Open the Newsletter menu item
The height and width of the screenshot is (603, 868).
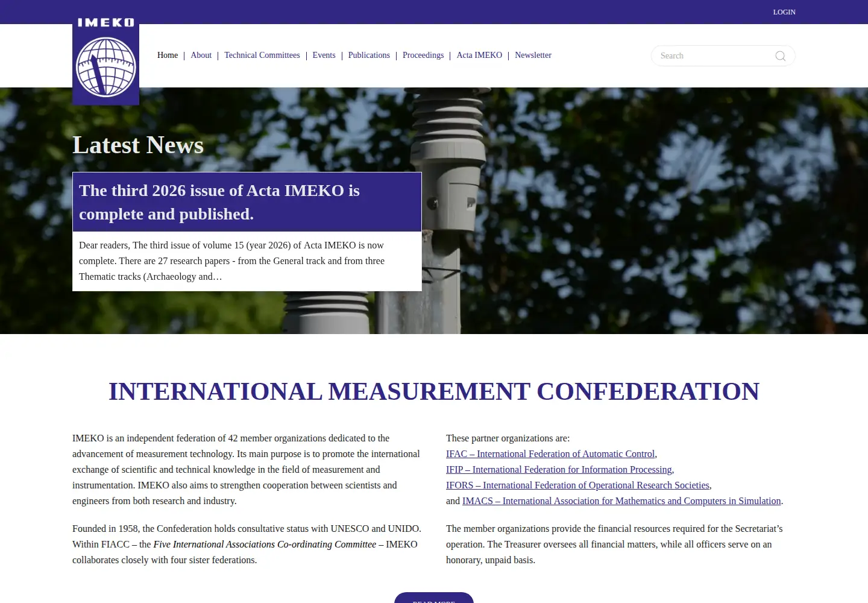point(533,55)
